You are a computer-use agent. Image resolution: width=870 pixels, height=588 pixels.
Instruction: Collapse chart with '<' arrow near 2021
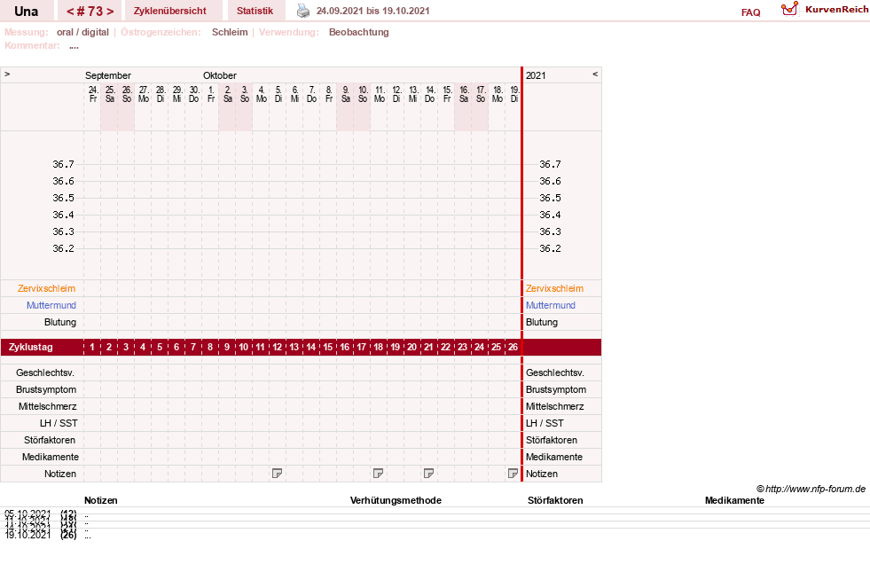[x=595, y=74]
